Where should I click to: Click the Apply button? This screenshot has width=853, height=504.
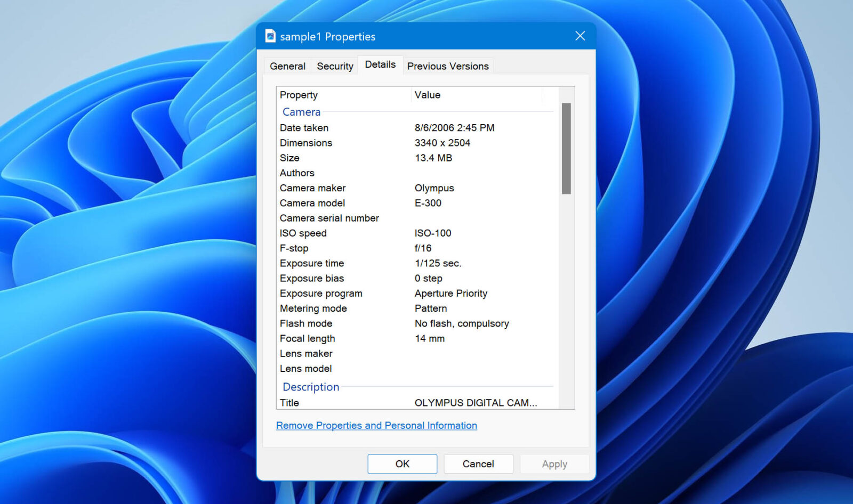554,464
